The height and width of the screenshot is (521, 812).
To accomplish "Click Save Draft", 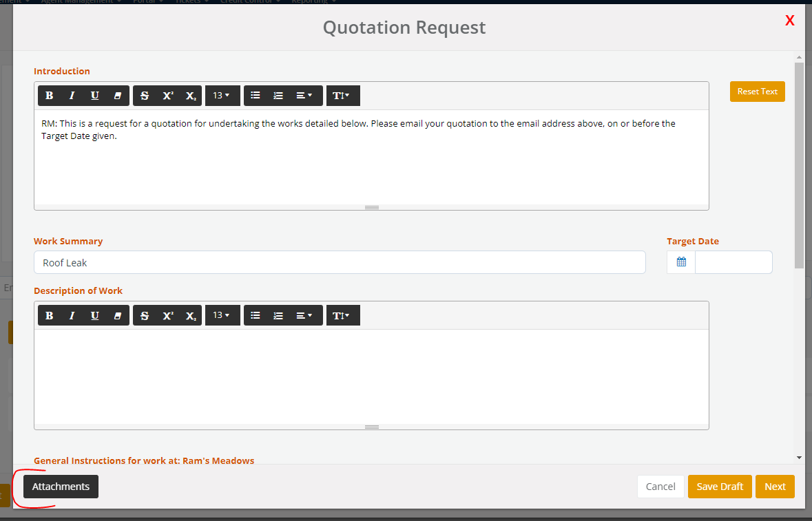I will pyautogui.click(x=720, y=487).
